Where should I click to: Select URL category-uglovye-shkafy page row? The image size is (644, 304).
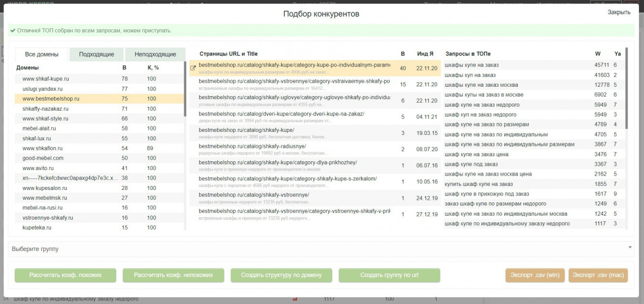pyautogui.click(x=315, y=101)
